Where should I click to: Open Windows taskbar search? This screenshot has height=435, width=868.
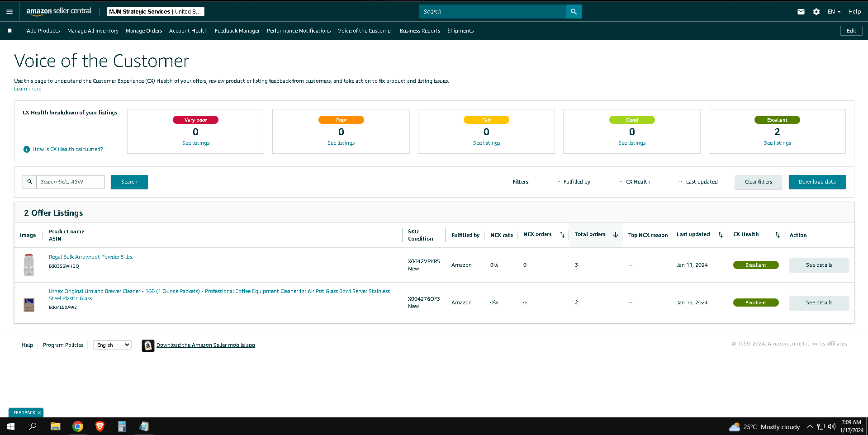[x=33, y=426]
